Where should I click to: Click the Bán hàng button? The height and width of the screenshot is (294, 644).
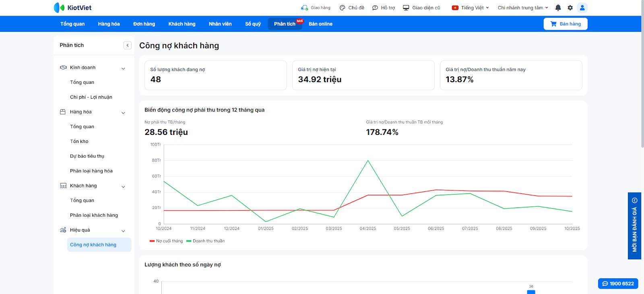coord(566,24)
